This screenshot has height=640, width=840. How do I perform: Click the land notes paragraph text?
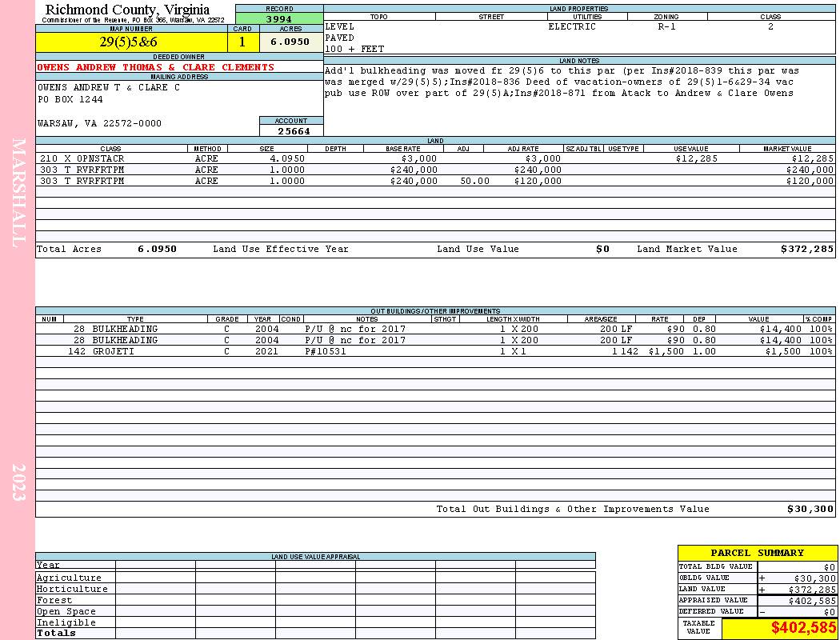(x=562, y=82)
